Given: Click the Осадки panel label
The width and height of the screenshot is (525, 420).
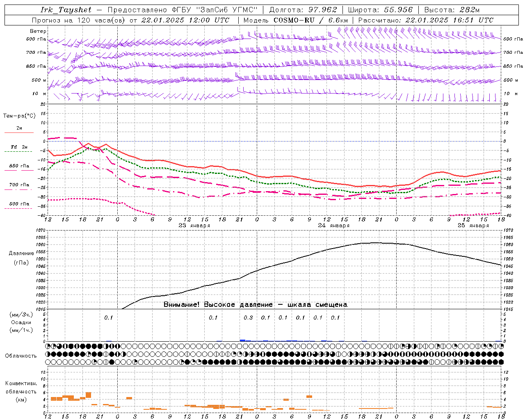Looking at the screenshot, I should [x=21, y=322].
